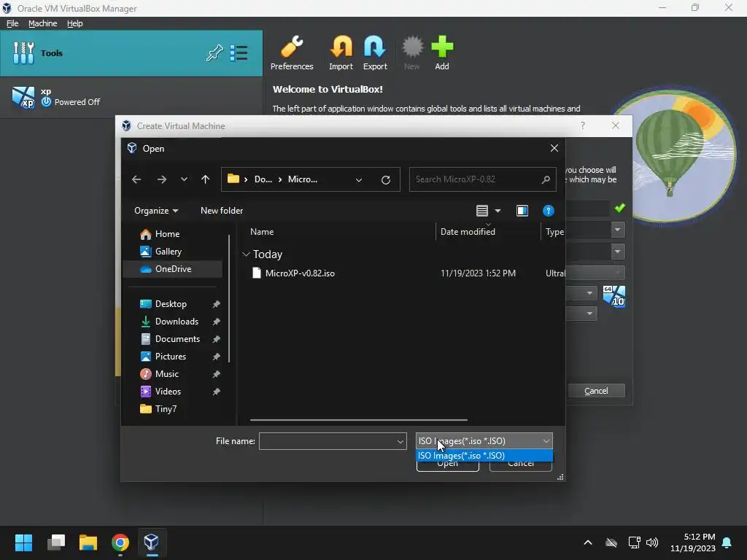Collapse the ISO Images file type combo box
This screenshot has height=560, width=747.
point(484,441)
